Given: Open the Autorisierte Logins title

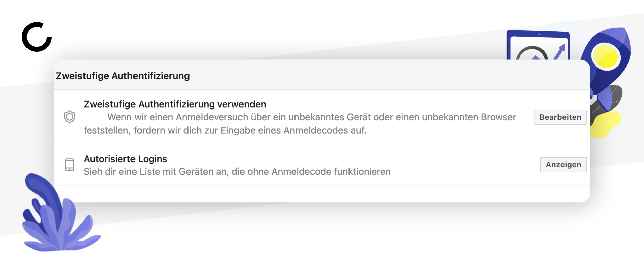Looking at the screenshot, I should click(125, 159).
